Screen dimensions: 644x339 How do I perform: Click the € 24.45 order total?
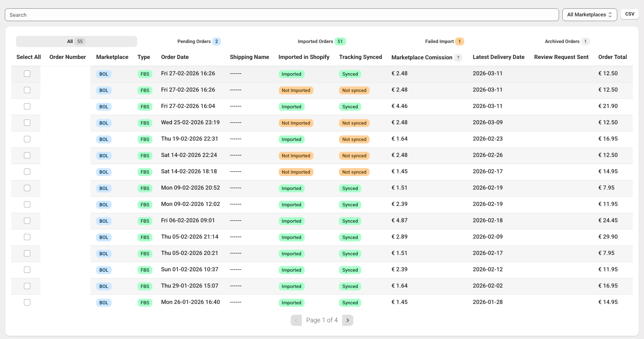[608, 220]
